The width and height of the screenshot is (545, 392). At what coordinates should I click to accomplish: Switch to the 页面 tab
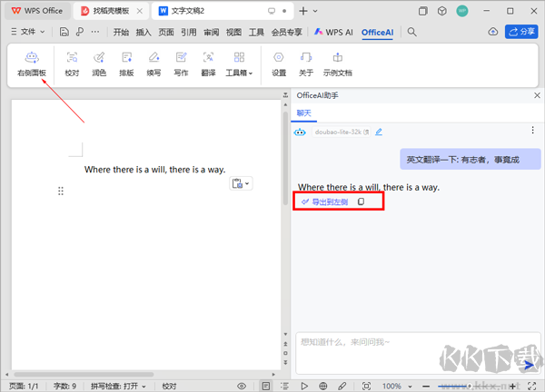(x=166, y=33)
